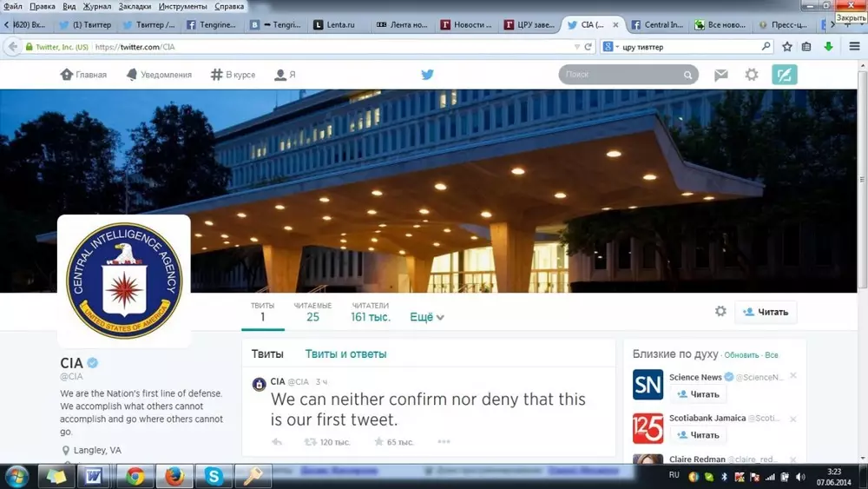Open the direct messages envelope icon
Viewport: 868px width, 489px height.
coord(720,75)
